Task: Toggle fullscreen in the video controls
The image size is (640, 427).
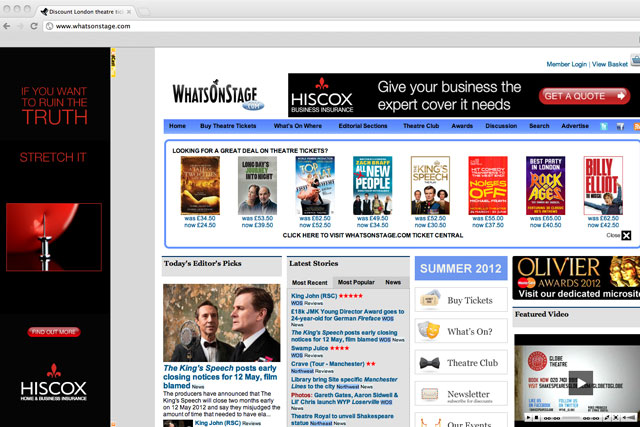Action: [x=616, y=418]
